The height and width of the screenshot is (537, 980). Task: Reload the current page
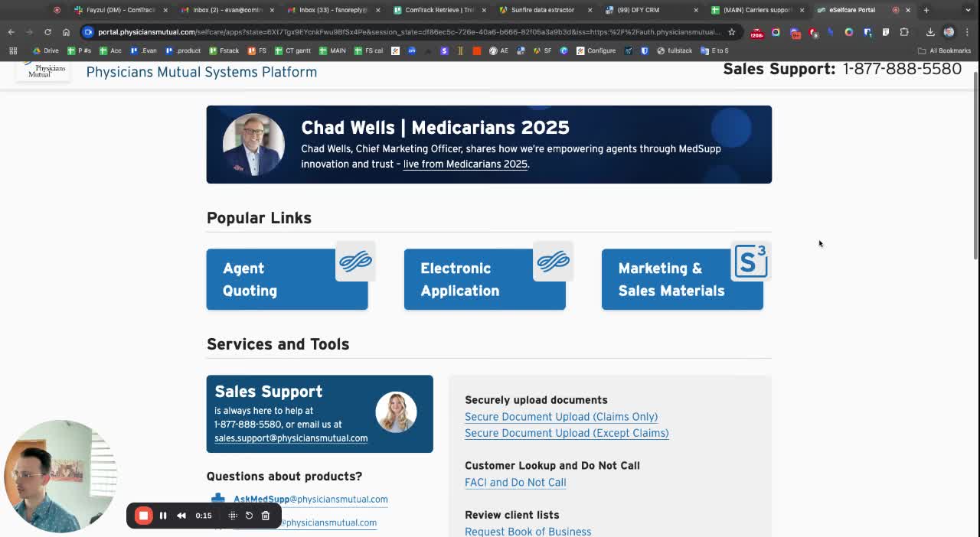[47, 32]
